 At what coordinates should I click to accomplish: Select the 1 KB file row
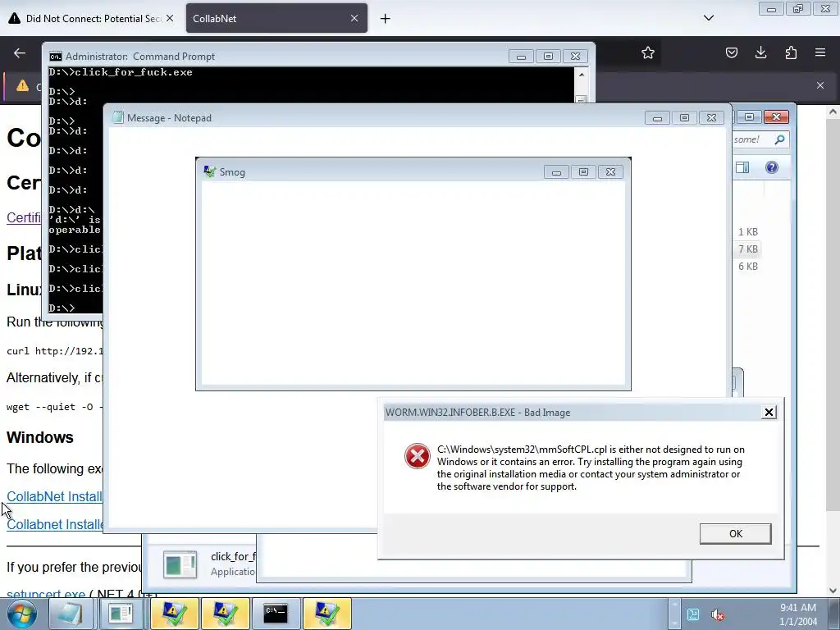pos(748,232)
